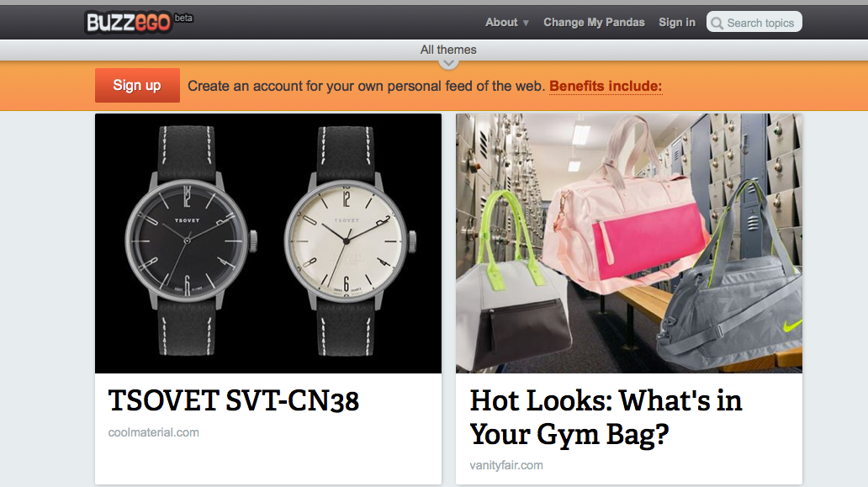Open the gym bags locker room image
The image size is (868, 487).
coord(629,244)
